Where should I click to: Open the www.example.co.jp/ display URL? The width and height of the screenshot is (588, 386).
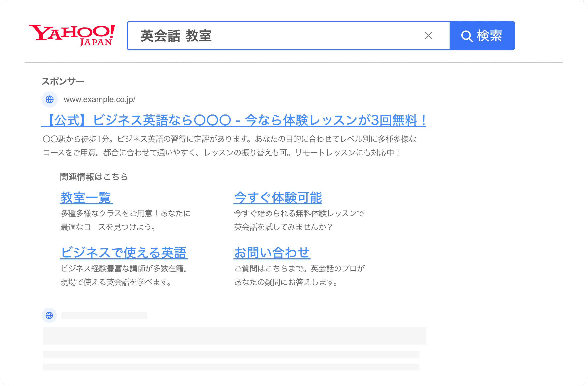[99, 99]
